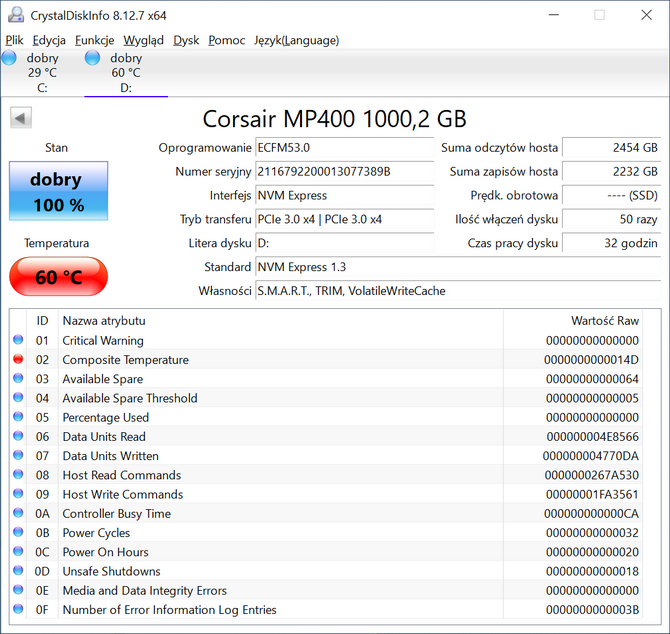This screenshot has height=634, width=670.
Task: Click the Prędk. obrotowa value ---- (SSD)
Action: [611, 196]
